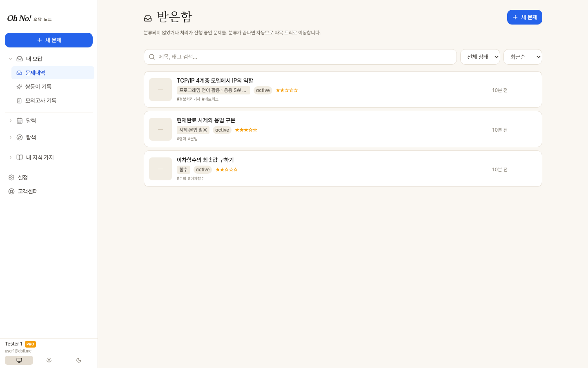The width and height of the screenshot is (588, 368).
Task: Enable light theme sun icon
Action: coord(49,360)
